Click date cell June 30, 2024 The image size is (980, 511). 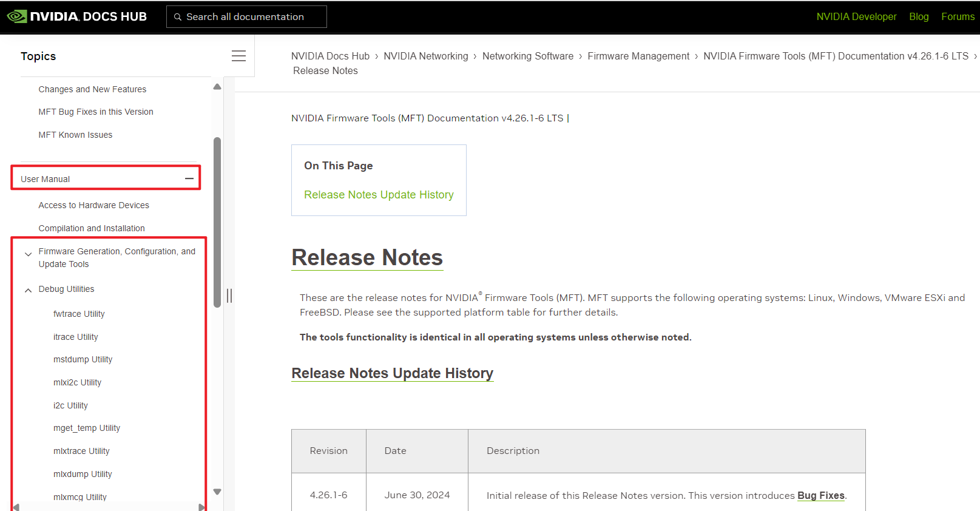point(417,495)
